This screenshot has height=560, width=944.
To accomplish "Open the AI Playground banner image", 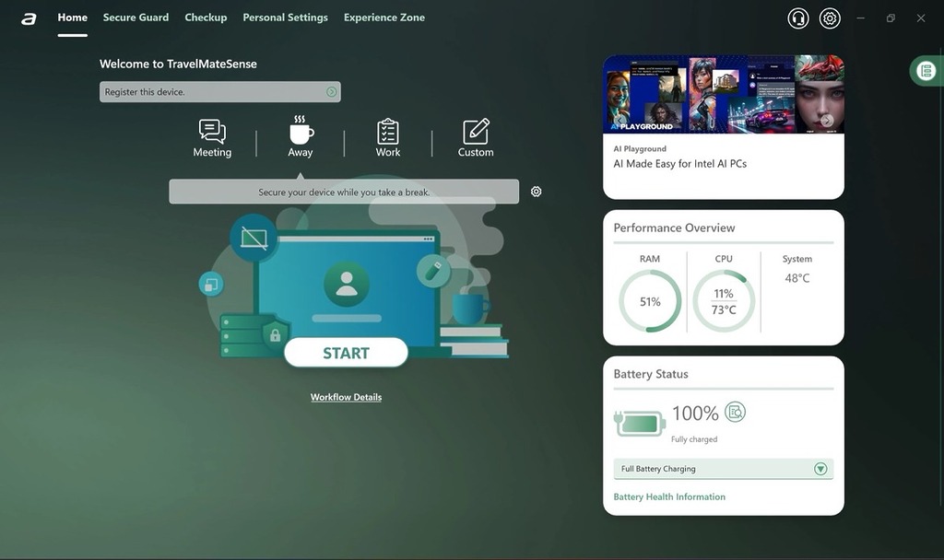I will click(x=724, y=94).
